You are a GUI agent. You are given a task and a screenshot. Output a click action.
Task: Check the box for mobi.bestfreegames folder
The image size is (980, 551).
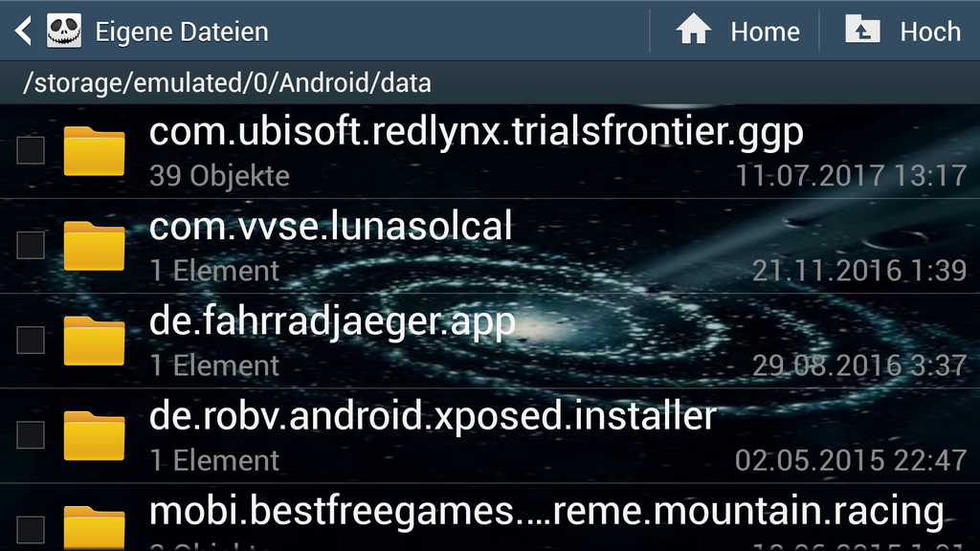tap(31, 530)
